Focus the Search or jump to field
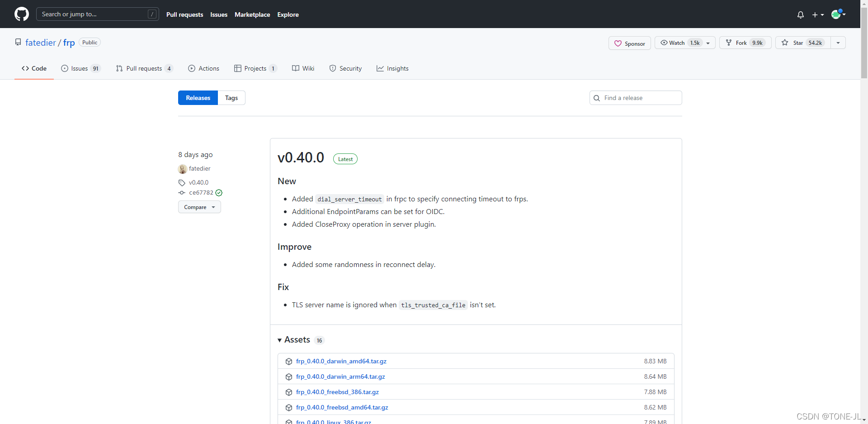The image size is (868, 424). 97,14
